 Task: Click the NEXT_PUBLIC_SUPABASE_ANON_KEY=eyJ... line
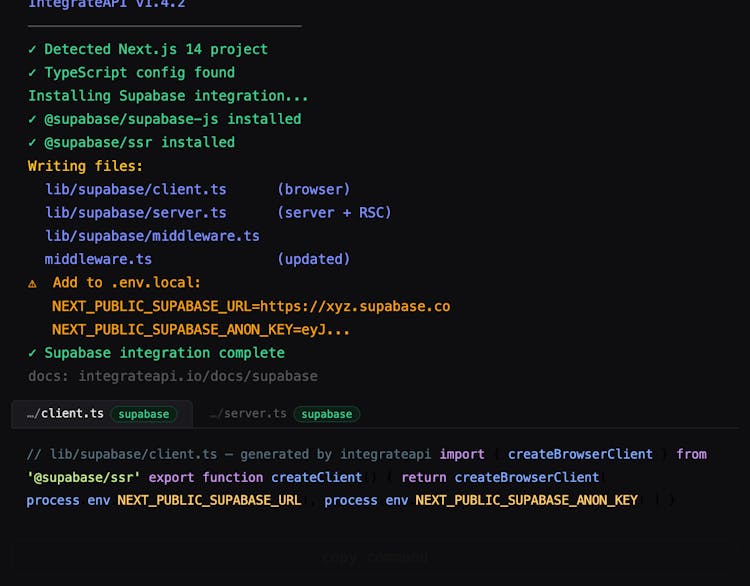pos(200,329)
